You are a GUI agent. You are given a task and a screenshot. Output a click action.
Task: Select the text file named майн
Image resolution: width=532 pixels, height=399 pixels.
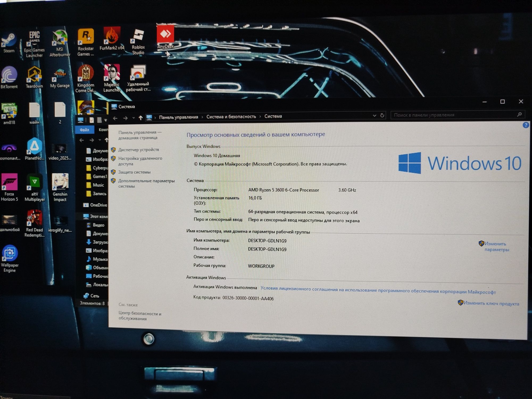point(34,113)
